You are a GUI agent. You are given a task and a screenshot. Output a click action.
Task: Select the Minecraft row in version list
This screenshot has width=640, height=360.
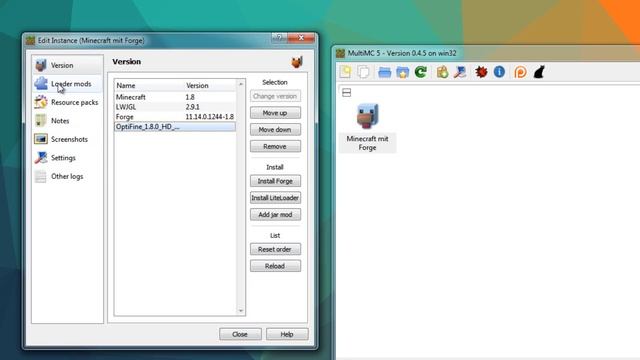175,97
